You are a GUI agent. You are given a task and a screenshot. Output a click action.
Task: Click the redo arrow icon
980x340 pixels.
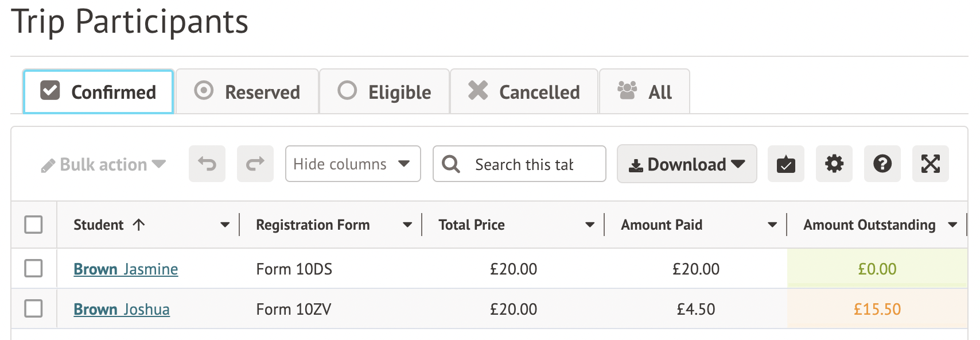pyautogui.click(x=255, y=164)
